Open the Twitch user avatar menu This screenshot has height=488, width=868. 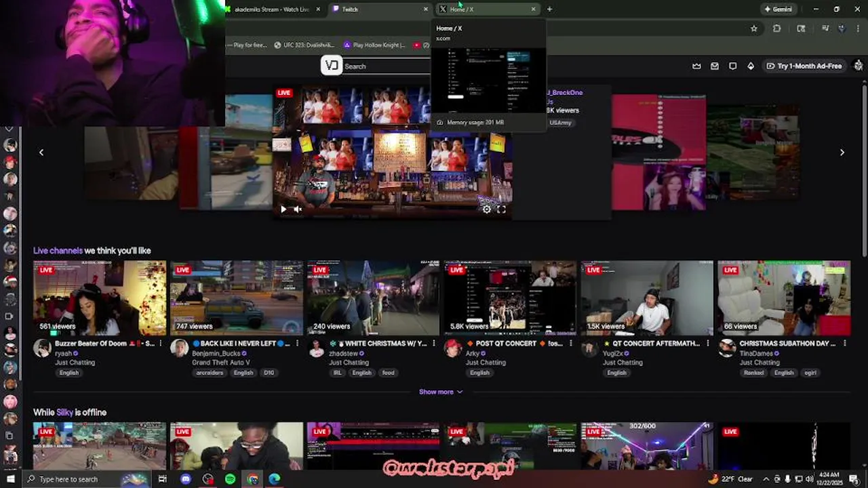859,66
